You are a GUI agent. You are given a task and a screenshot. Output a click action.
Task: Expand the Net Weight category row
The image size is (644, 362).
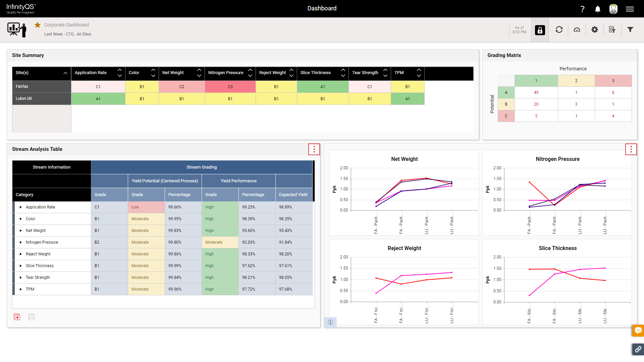click(x=21, y=231)
